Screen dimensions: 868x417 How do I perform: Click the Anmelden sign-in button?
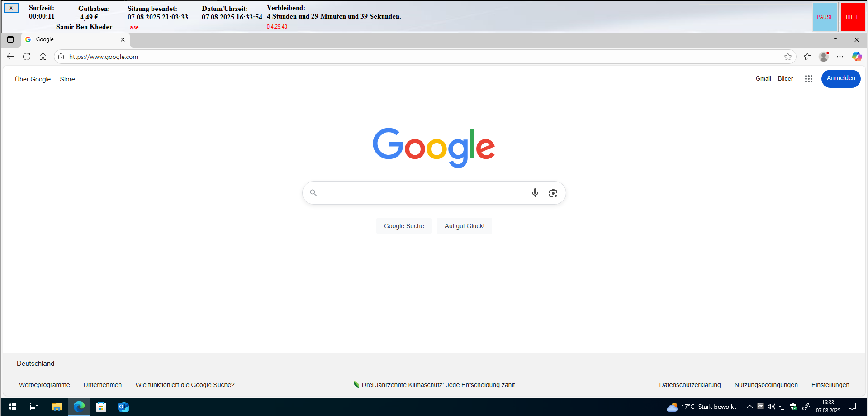[x=841, y=78]
